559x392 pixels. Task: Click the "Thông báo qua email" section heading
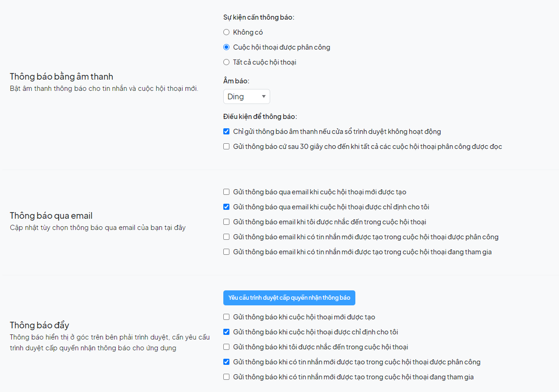pyautogui.click(x=51, y=216)
